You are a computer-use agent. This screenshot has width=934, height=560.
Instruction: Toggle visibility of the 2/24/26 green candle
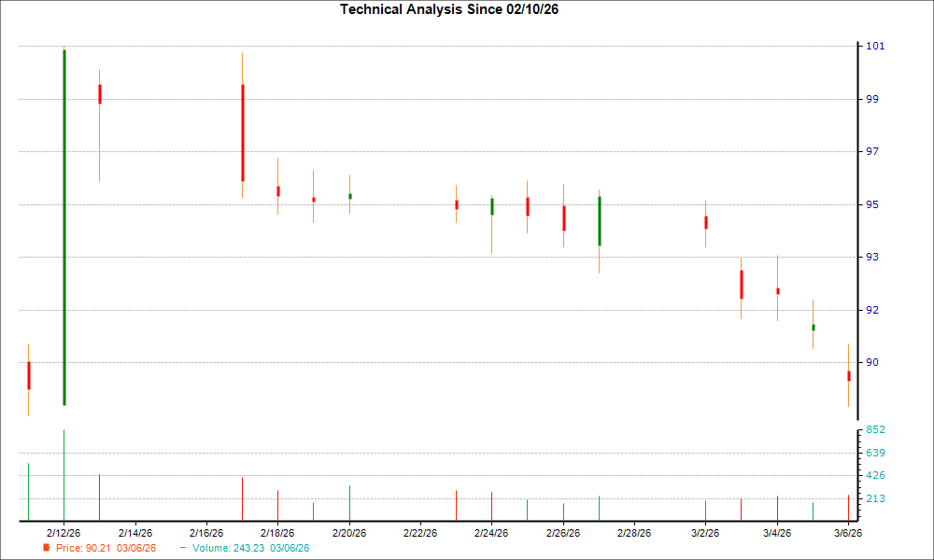coord(491,206)
